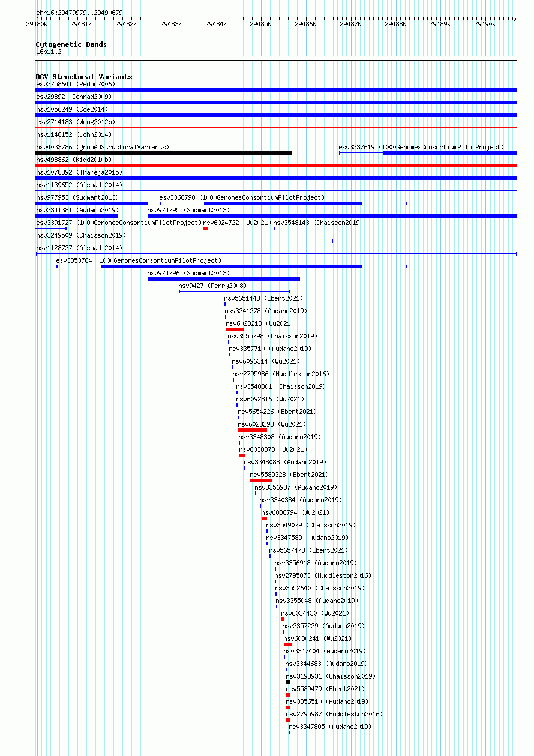Screen dimensions: 534x756
Task: Click red bar under nsv6028218 (Wu2021)
Action: point(235,329)
